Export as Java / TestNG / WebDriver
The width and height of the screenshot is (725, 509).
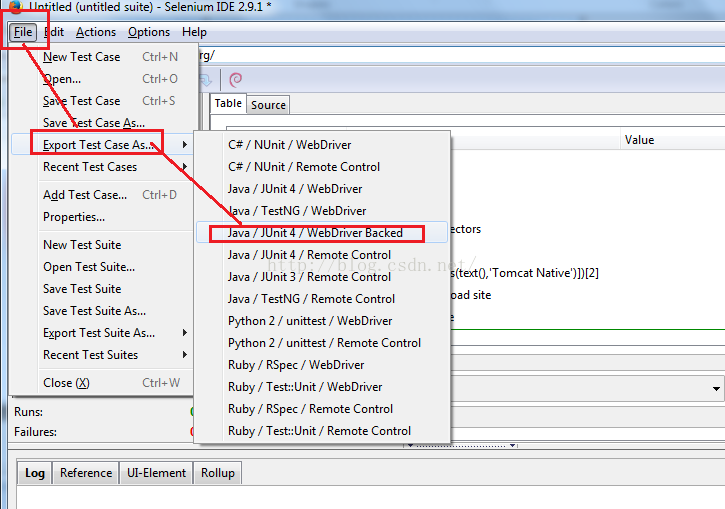(322, 211)
